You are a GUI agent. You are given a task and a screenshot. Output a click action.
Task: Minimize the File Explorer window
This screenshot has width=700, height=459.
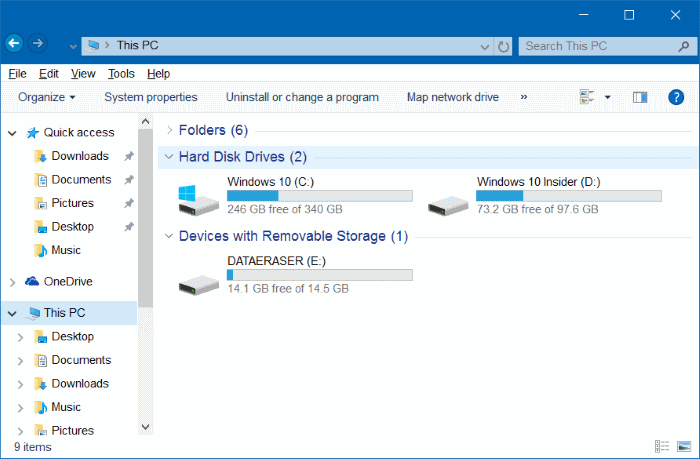pyautogui.click(x=583, y=15)
